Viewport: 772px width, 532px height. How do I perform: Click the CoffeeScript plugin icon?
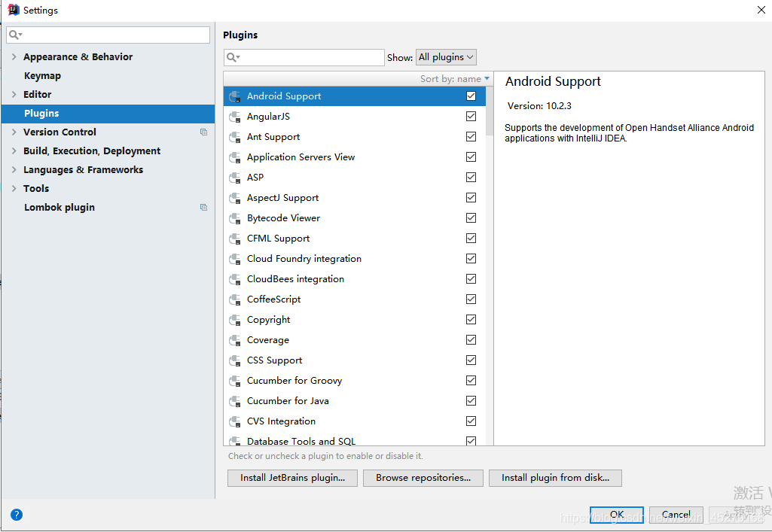pos(235,299)
